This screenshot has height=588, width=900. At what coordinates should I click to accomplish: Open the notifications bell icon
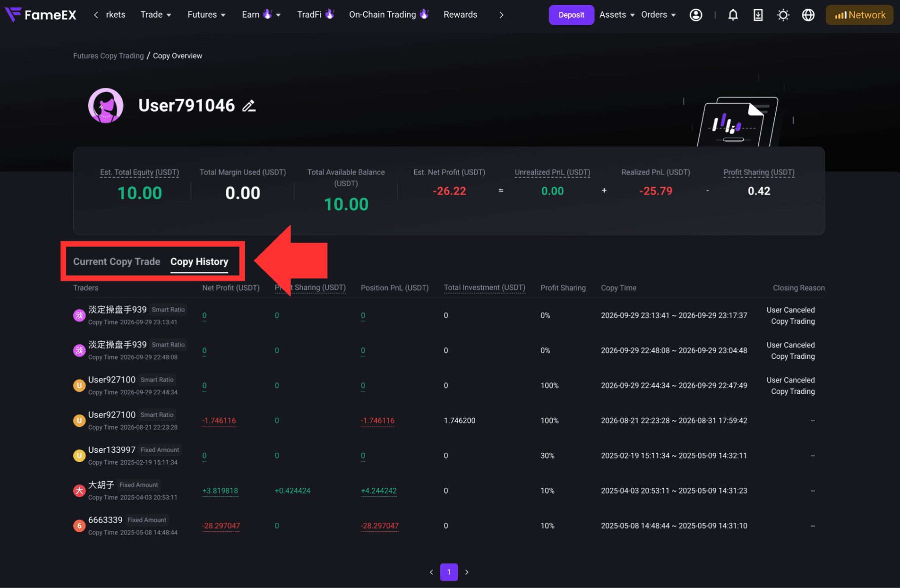tap(733, 15)
